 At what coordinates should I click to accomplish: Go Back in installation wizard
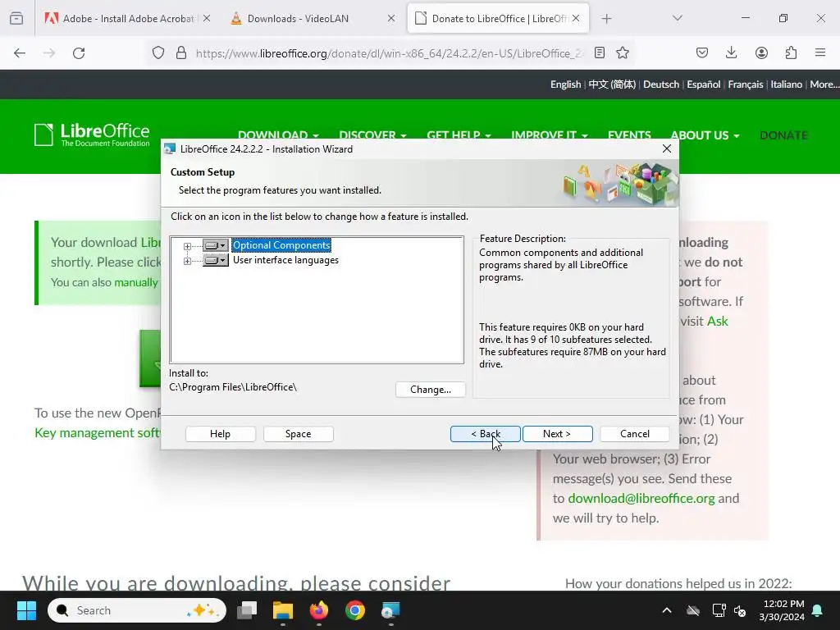486,434
